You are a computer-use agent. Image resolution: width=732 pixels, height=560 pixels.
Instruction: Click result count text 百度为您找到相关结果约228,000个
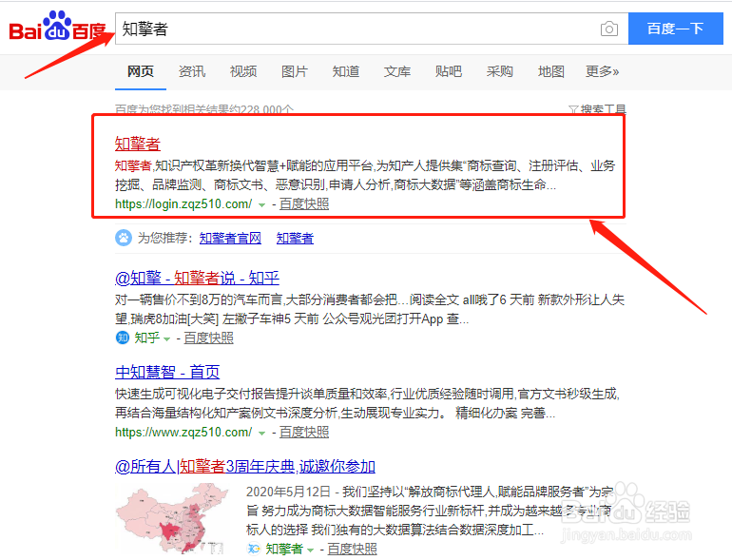pos(204,109)
